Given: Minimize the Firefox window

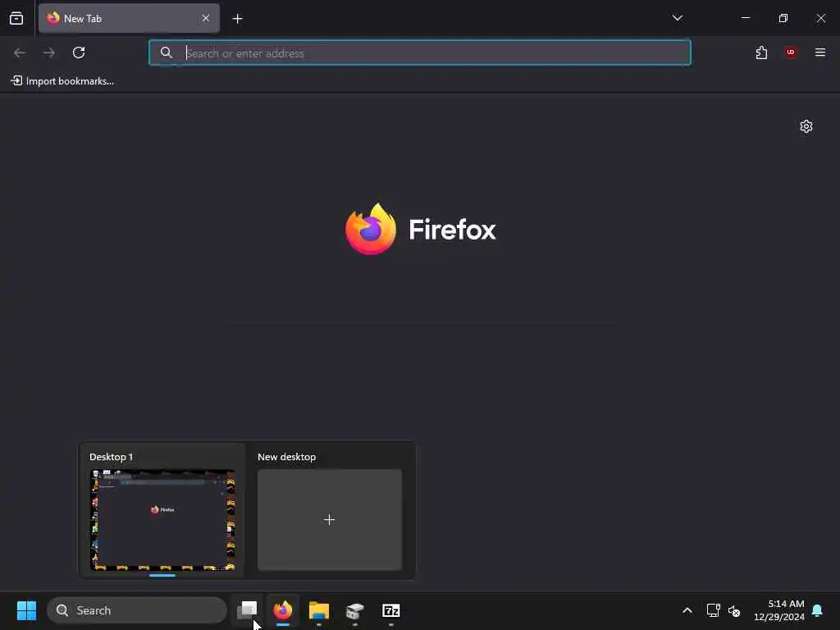Looking at the screenshot, I should click(745, 18).
